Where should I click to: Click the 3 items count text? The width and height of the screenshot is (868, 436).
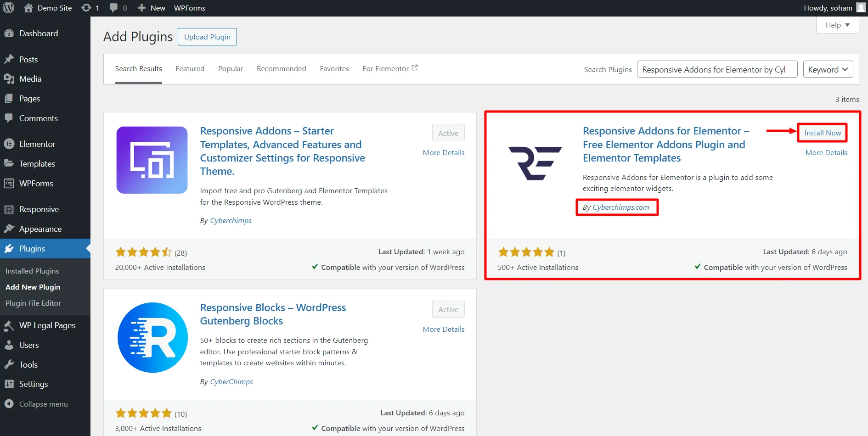click(847, 99)
